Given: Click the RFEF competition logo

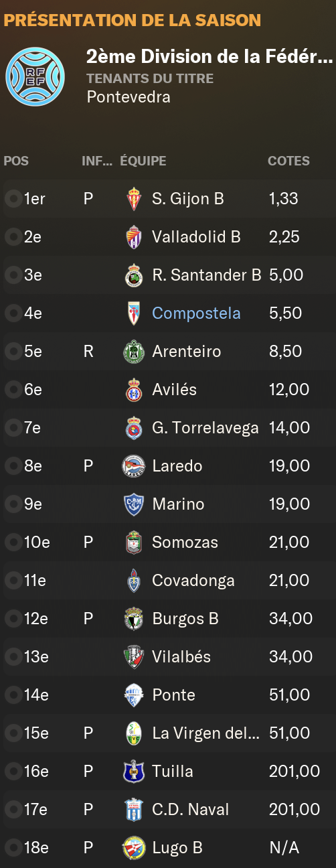Looking at the screenshot, I should click(x=35, y=76).
